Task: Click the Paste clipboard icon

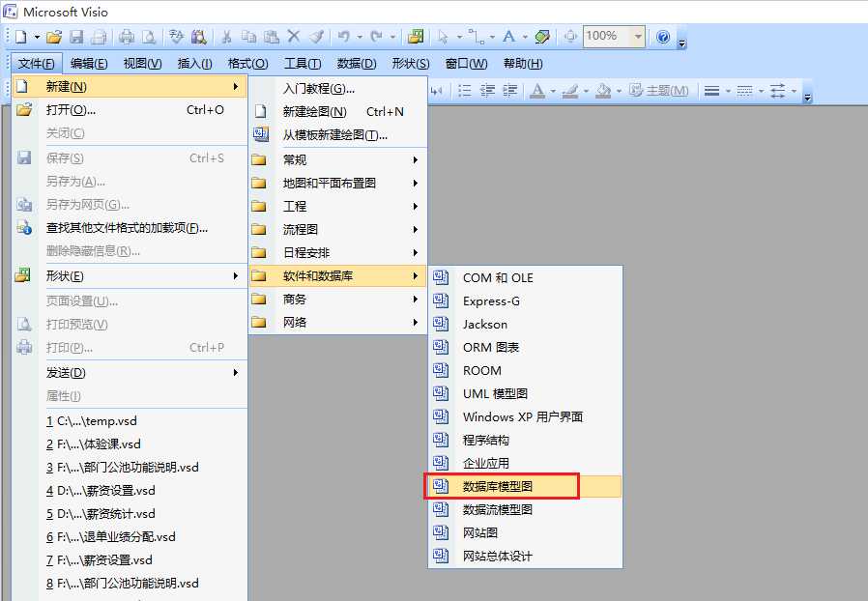Action: coord(272,37)
